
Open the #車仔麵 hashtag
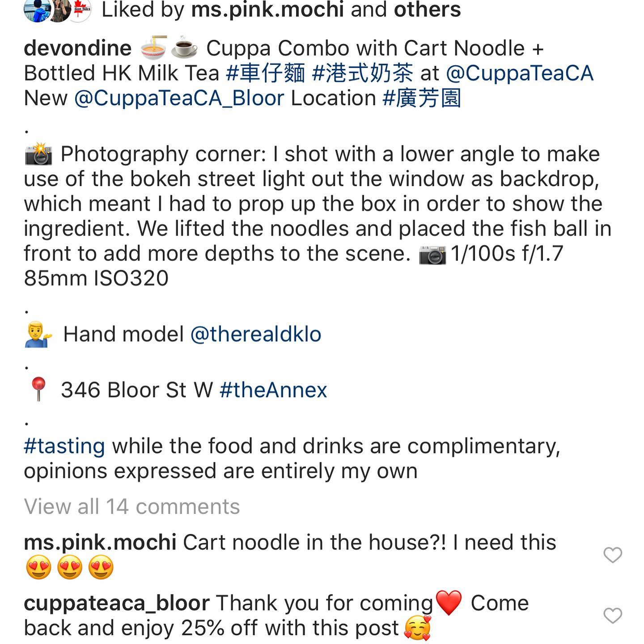pyautogui.click(x=266, y=73)
